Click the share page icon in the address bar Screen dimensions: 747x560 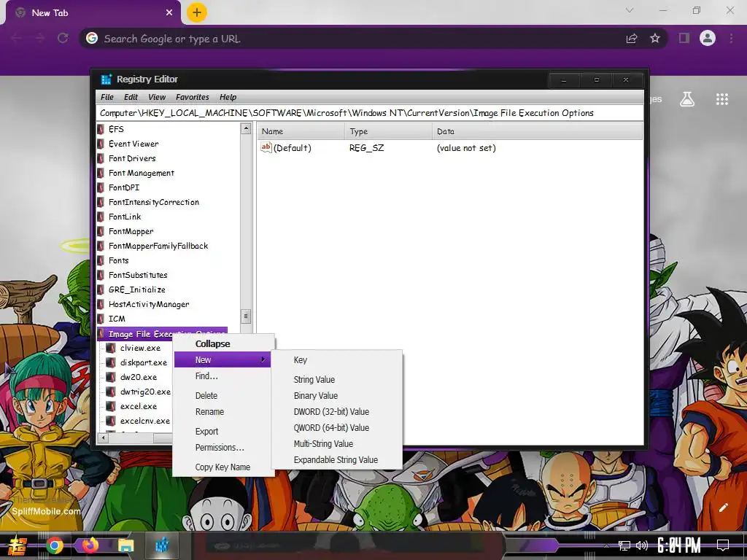pyautogui.click(x=632, y=38)
